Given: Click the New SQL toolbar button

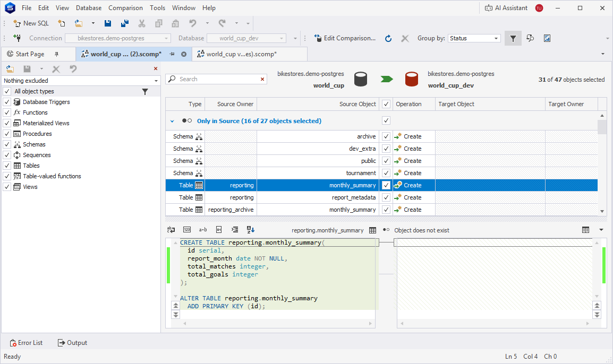Looking at the screenshot, I should (31, 23).
